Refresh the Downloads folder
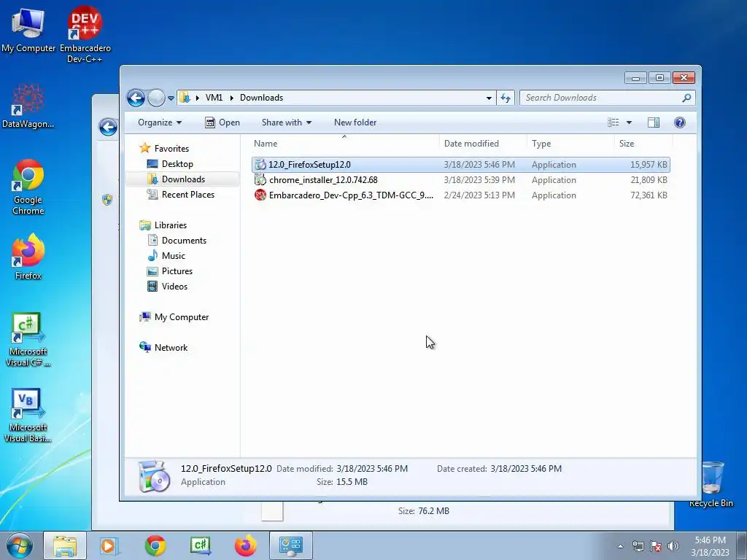The height and width of the screenshot is (560, 747). tap(506, 98)
